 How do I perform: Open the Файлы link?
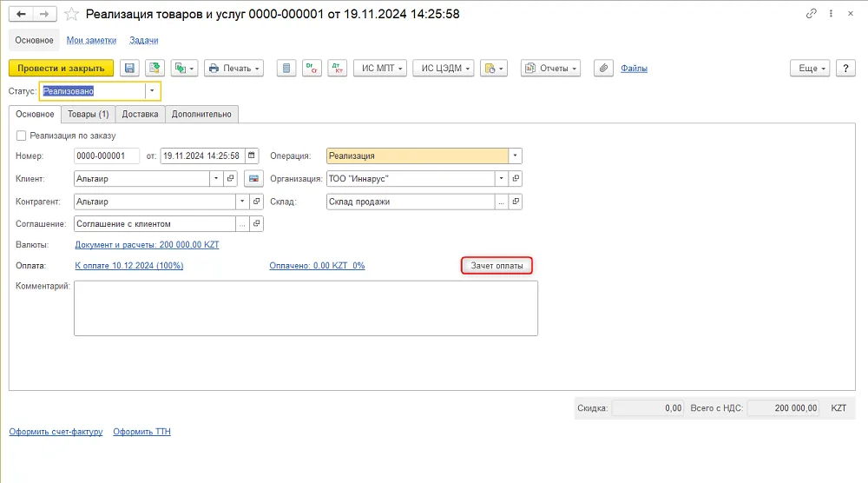coord(634,68)
